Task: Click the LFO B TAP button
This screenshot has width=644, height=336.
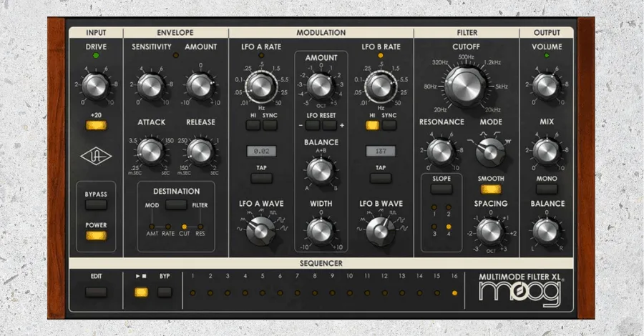Action: [x=381, y=178]
